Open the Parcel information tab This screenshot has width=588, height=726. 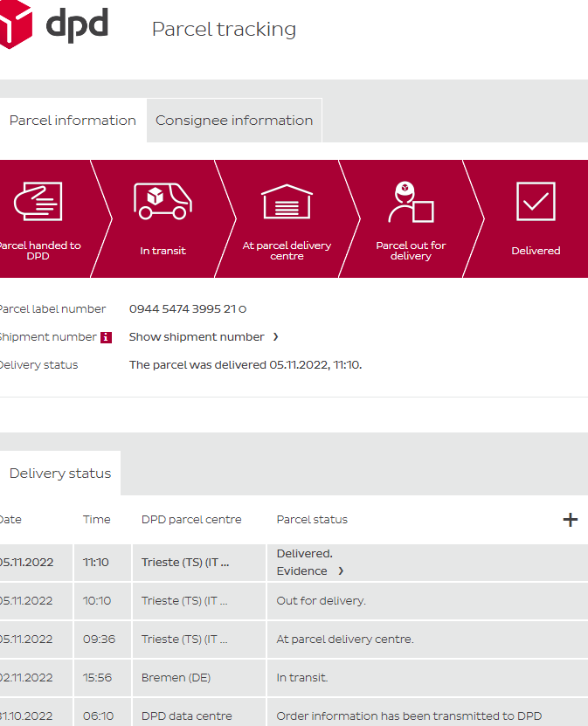pyautogui.click(x=73, y=121)
